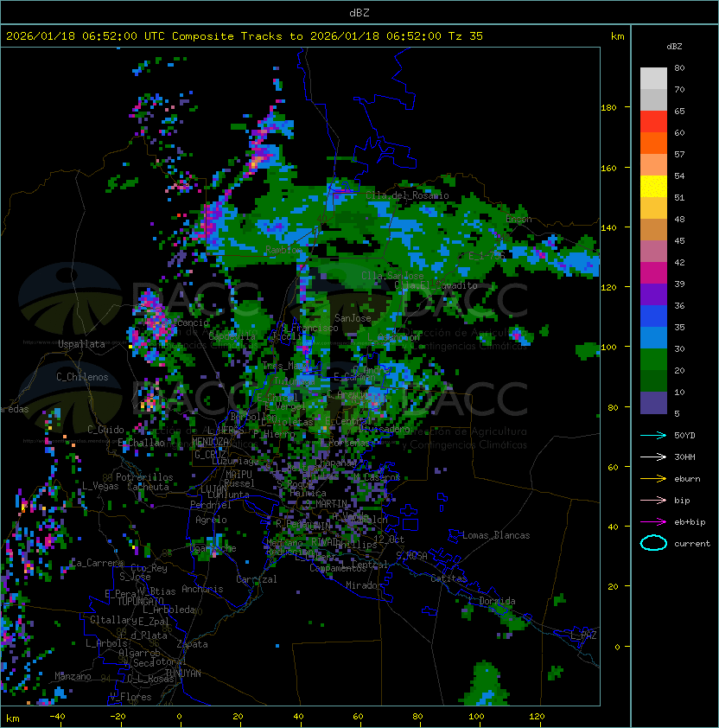The width and height of the screenshot is (719, 728).
Task: Click the 'L_PAZ' place label
Action: [583, 635]
